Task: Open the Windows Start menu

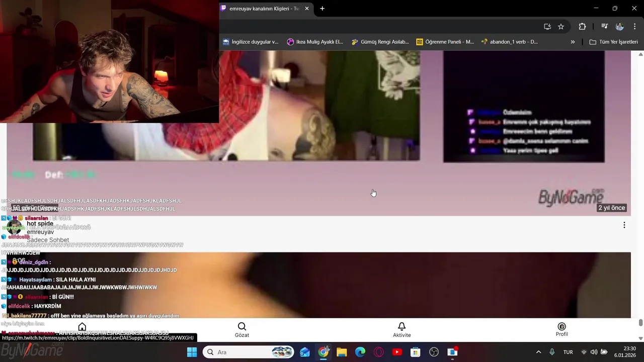Action: [x=192, y=352]
